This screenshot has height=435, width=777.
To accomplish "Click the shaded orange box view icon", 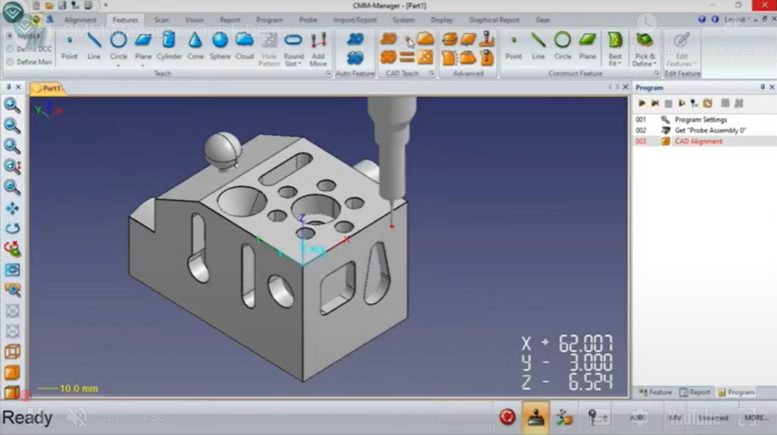I will click(12, 373).
